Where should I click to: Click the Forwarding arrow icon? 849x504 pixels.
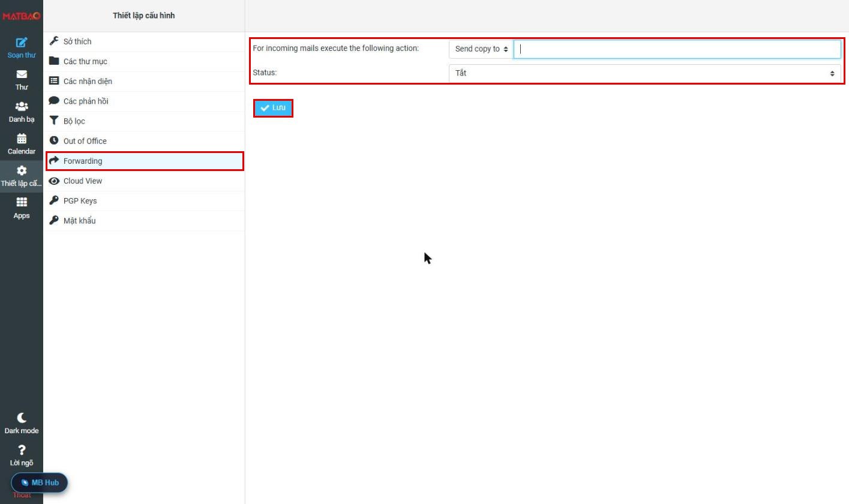click(54, 160)
